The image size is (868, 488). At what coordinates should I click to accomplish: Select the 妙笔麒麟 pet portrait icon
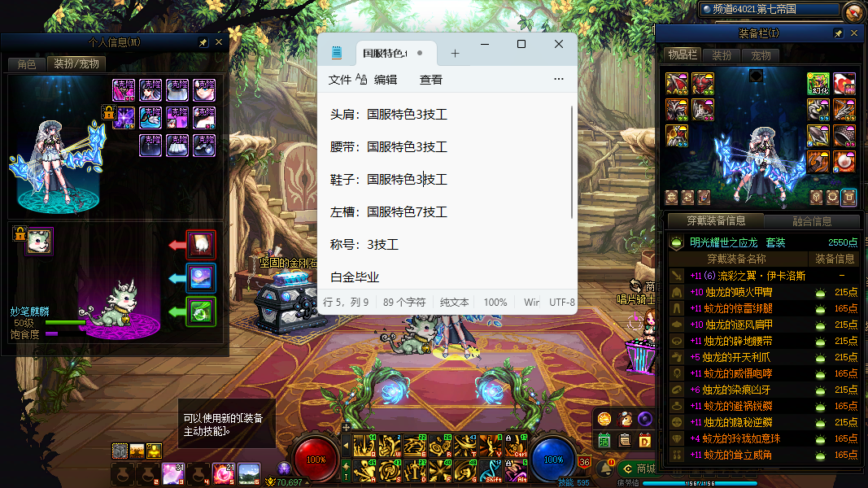38,241
